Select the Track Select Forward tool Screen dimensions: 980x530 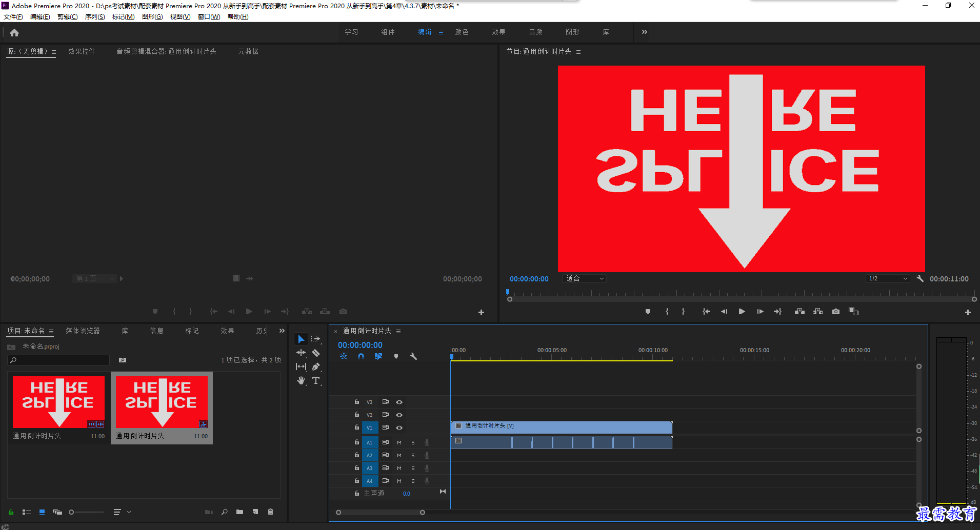click(x=316, y=339)
